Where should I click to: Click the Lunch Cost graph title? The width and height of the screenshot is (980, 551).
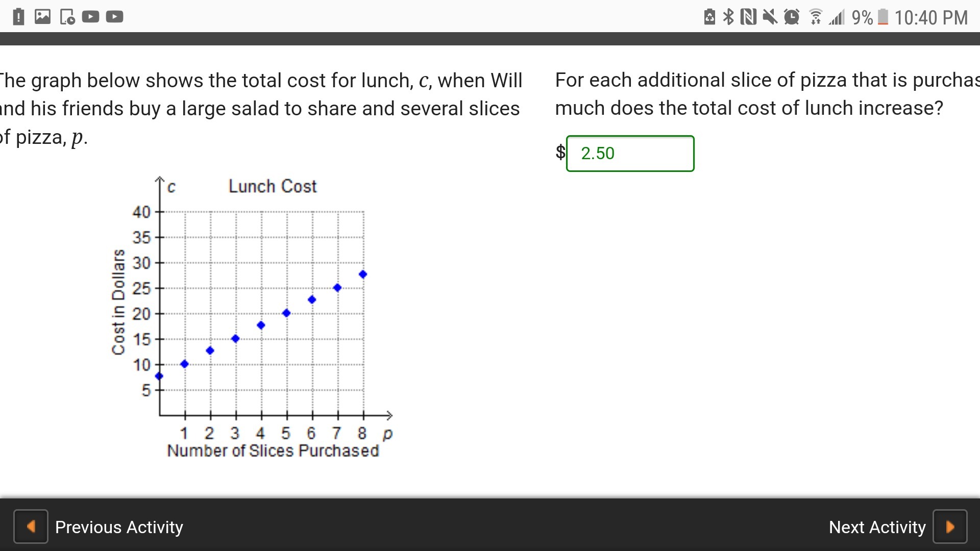tap(273, 186)
